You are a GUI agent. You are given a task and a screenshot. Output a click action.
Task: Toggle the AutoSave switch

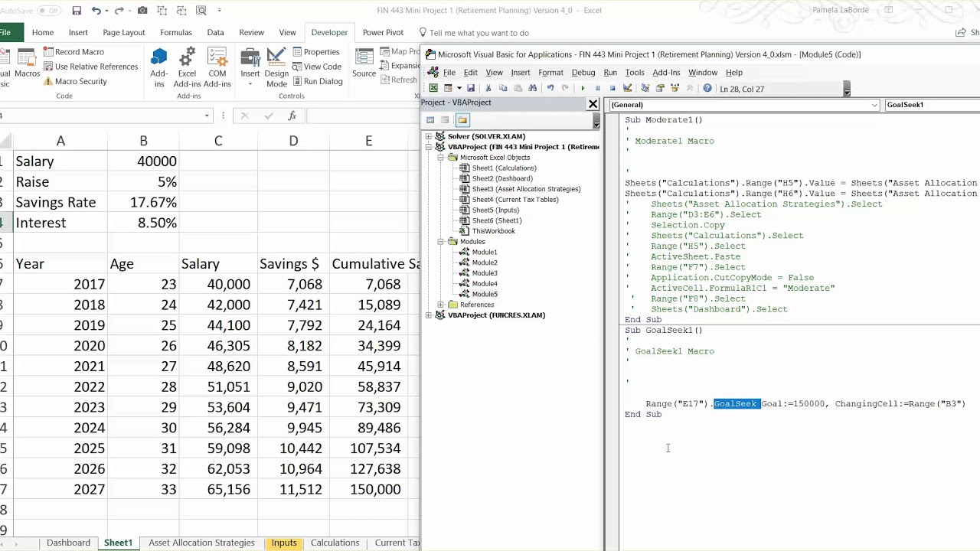[x=48, y=11]
